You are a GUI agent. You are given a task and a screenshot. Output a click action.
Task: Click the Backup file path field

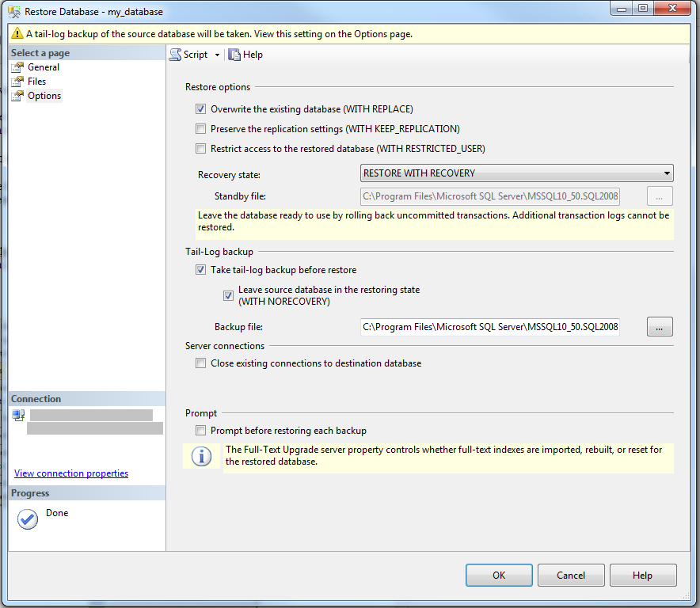coord(489,327)
